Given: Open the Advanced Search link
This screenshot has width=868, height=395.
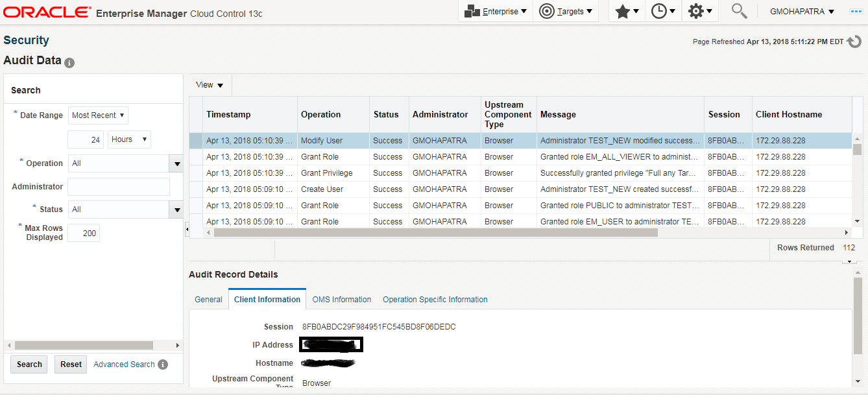Looking at the screenshot, I should (x=124, y=365).
